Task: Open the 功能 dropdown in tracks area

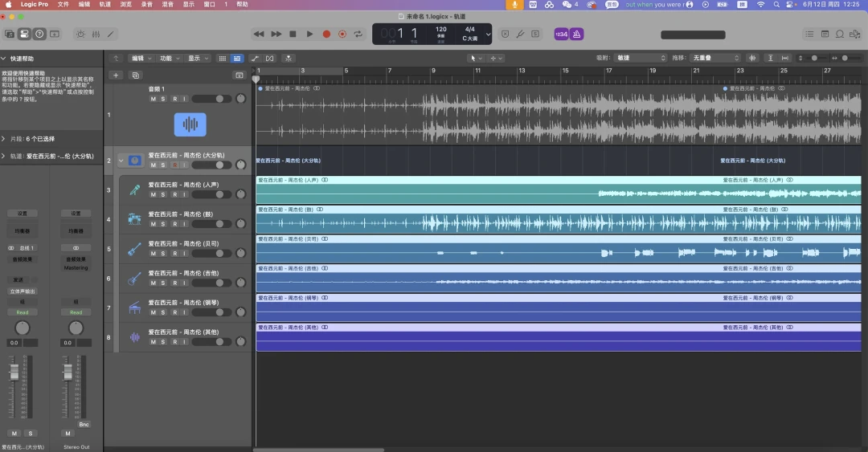Action: [x=170, y=58]
